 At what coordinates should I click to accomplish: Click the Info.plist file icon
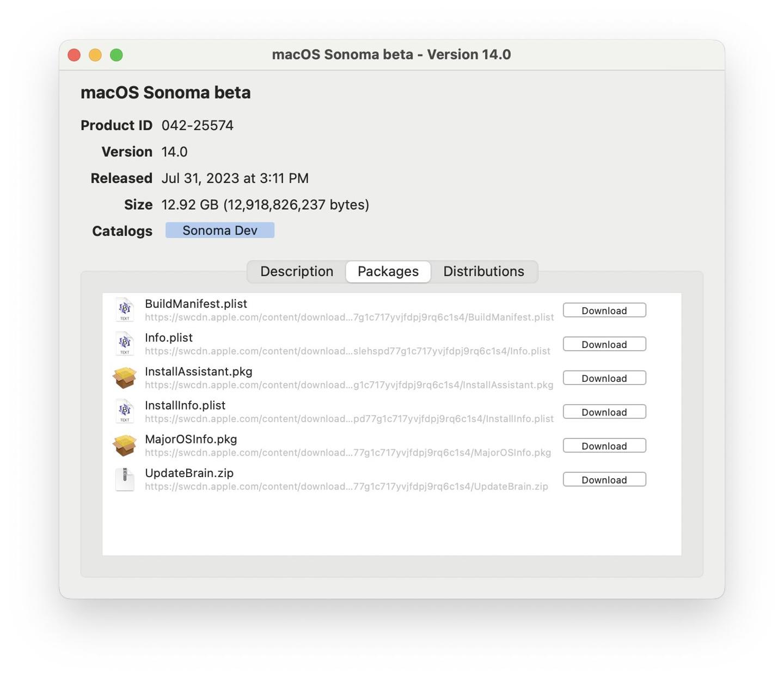pyautogui.click(x=125, y=344)
